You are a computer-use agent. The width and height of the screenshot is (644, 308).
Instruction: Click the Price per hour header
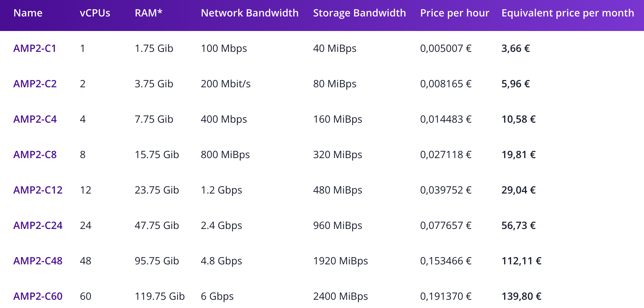point(455,13)
